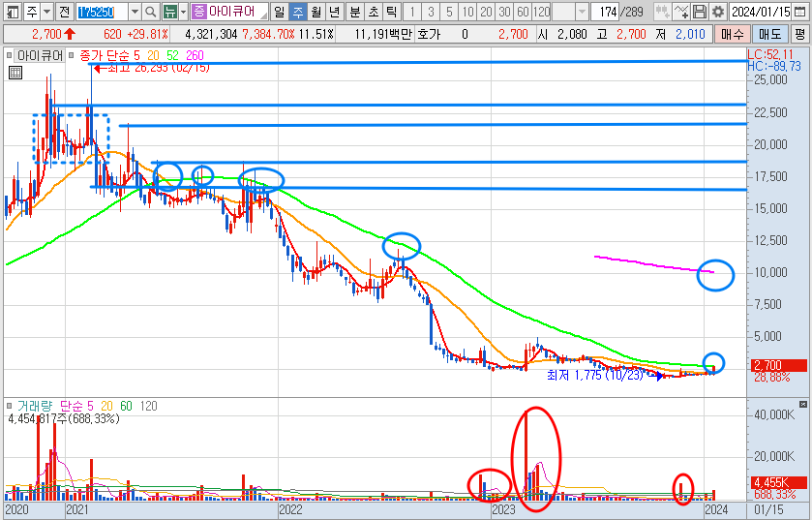812x520 pixels.
Task: Open stock search with magnifier icon
Action: (150, 12)
